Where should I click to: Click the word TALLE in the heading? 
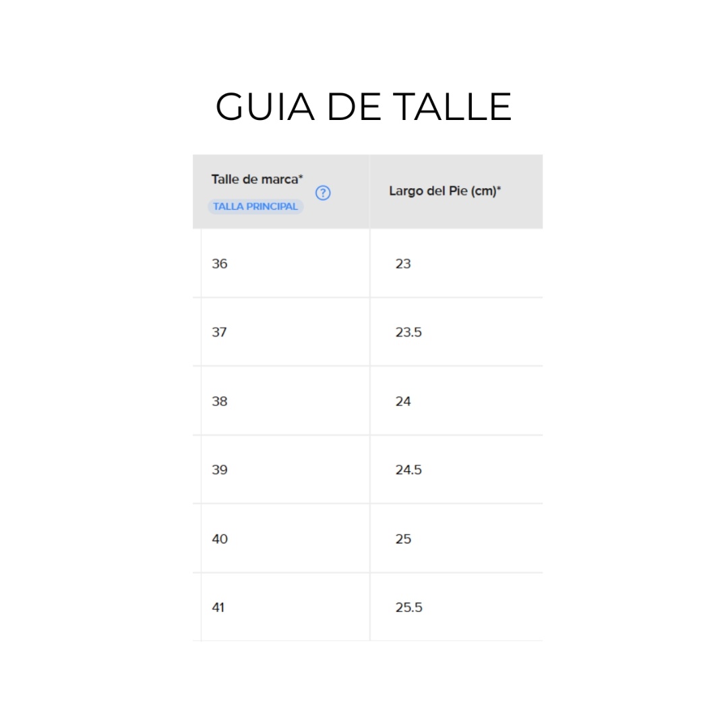pyautogui.click(x=453, y=107)
